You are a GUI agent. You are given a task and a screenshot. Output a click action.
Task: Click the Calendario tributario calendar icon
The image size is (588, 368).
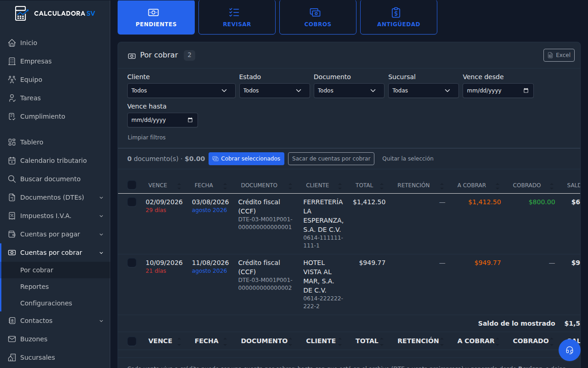12,161
